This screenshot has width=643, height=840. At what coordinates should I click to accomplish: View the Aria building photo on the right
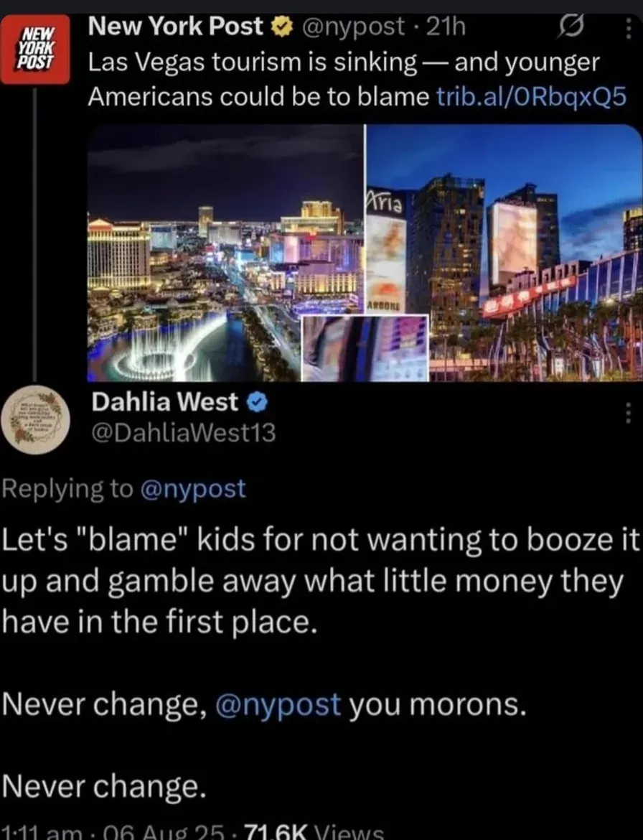point(504,253)
